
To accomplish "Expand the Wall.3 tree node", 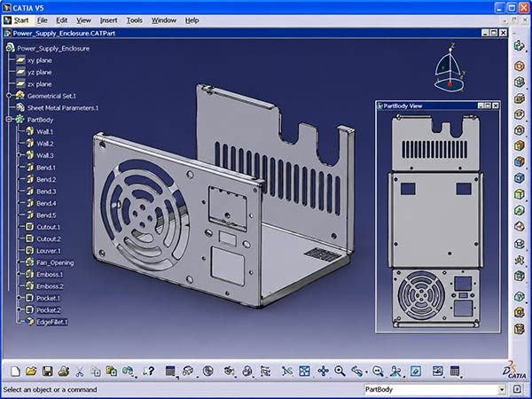I will (x=19, y=155).
